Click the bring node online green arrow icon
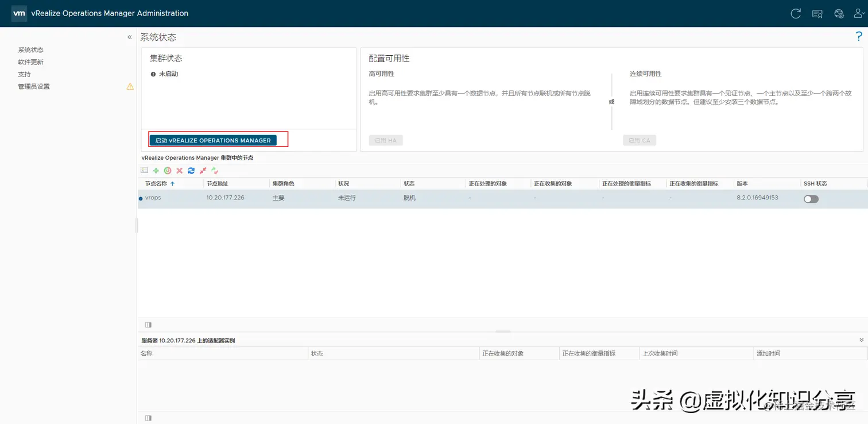Viewport: 868px width, 424px height. coord(215,171)
